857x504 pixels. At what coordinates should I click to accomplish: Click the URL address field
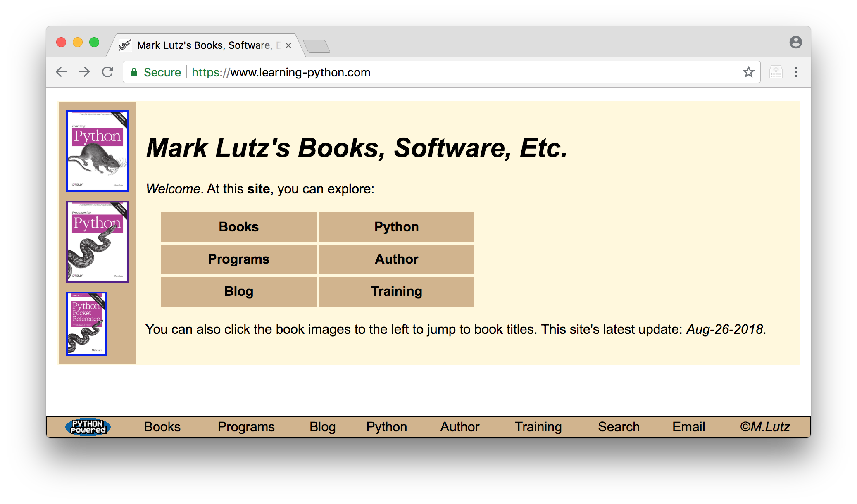(x=455, y=72)
